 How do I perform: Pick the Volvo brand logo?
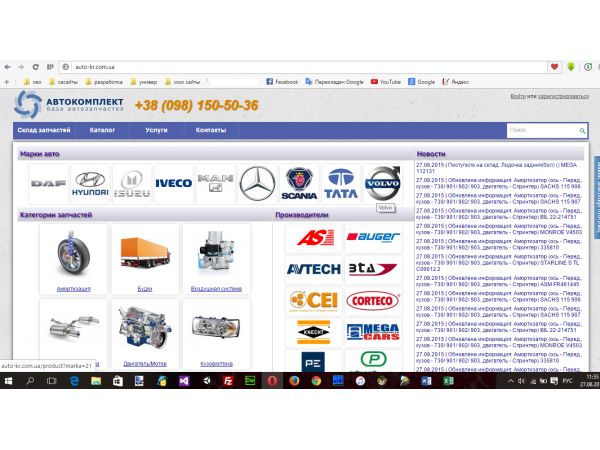pos(381,183)
